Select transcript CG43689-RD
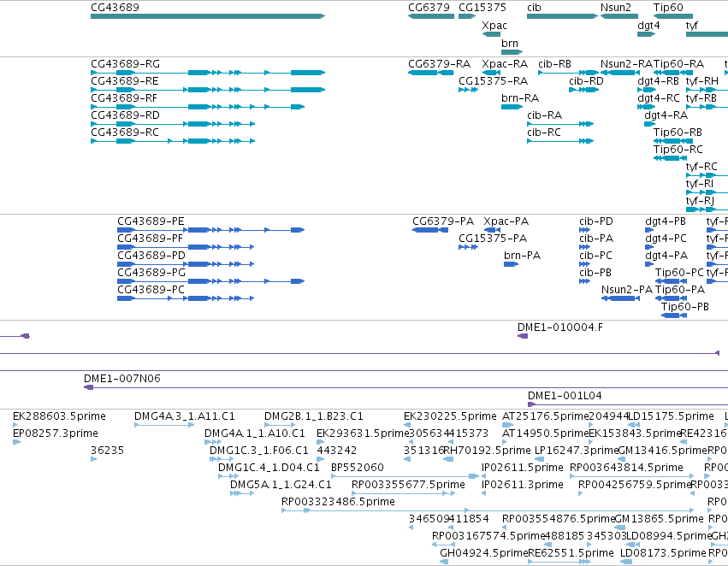 pyautogui.click(x=173, y=124)
